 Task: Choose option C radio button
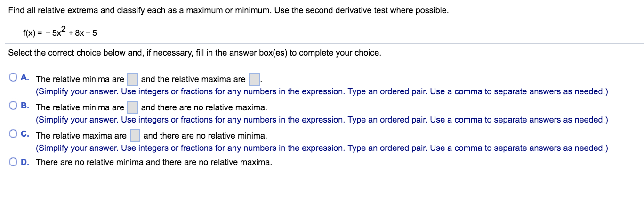point(13,134)
